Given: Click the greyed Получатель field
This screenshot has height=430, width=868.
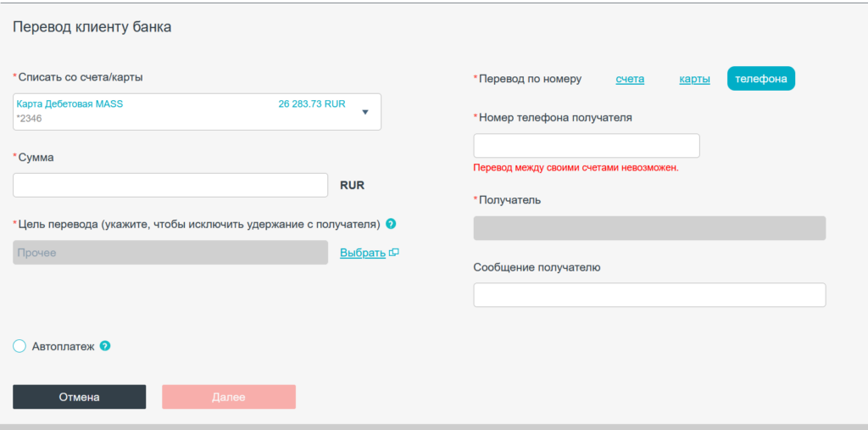Looking at the screenshot, I should [x=649, y=228].
